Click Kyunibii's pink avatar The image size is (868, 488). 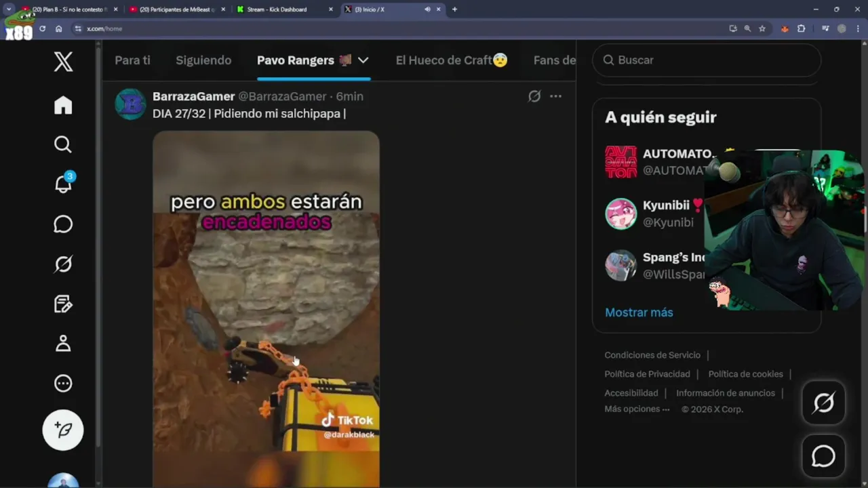620,214
